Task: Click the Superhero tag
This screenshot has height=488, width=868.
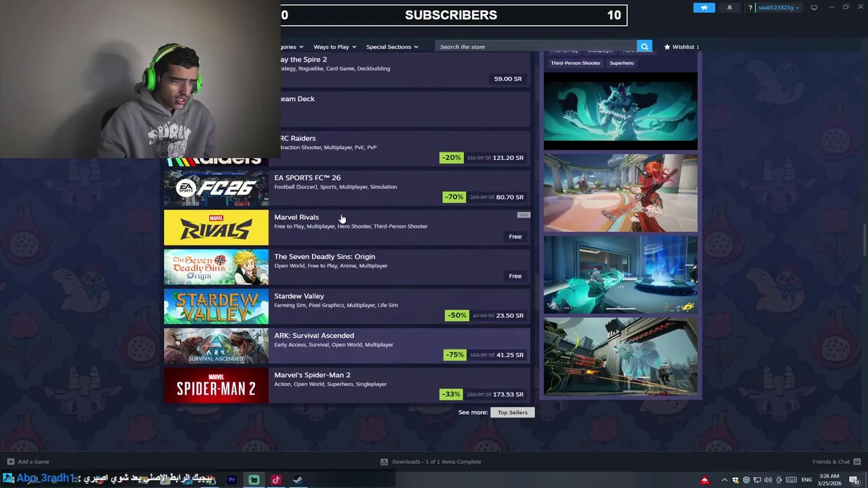Action: coord(622,63)
